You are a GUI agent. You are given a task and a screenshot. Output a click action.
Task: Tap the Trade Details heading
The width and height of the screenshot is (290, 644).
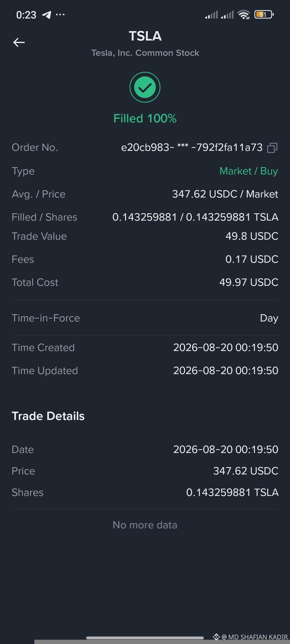coord(48,416)
